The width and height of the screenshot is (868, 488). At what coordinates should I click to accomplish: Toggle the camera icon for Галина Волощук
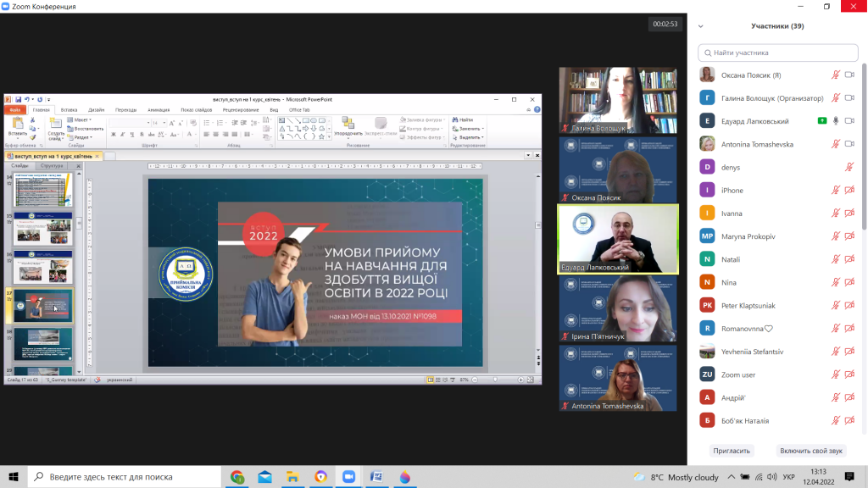pyautogui.click(x=849, y=97)
